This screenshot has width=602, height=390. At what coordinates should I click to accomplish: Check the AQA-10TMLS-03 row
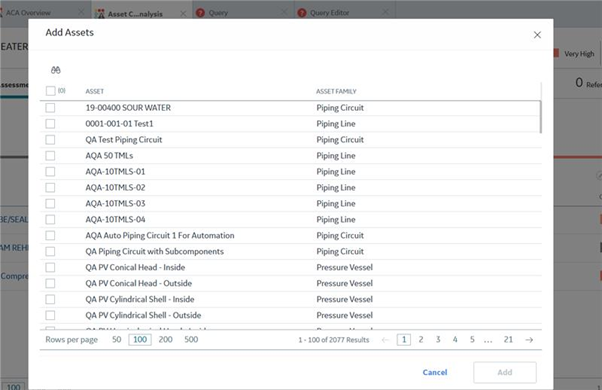point(50,203)
